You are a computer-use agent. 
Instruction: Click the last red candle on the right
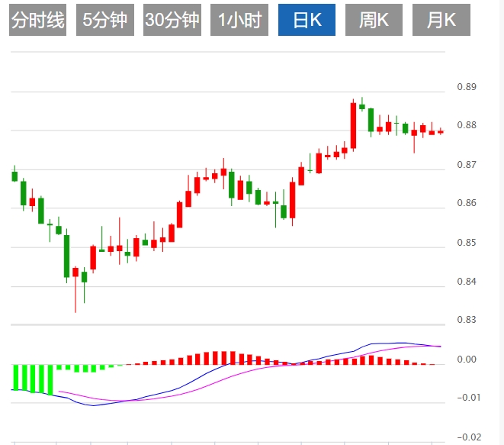coord(441,131)
